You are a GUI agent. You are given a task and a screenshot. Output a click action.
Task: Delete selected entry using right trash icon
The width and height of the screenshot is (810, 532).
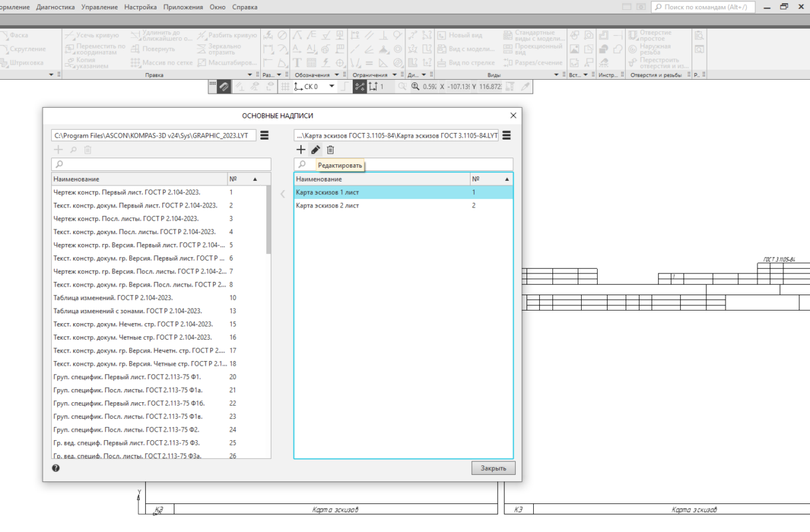(x=330, y=150)
